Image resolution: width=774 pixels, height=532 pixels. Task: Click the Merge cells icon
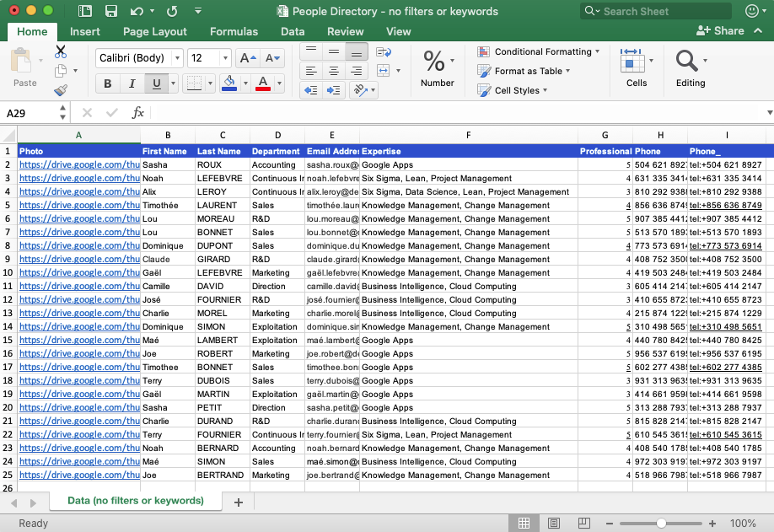[384, 71]
